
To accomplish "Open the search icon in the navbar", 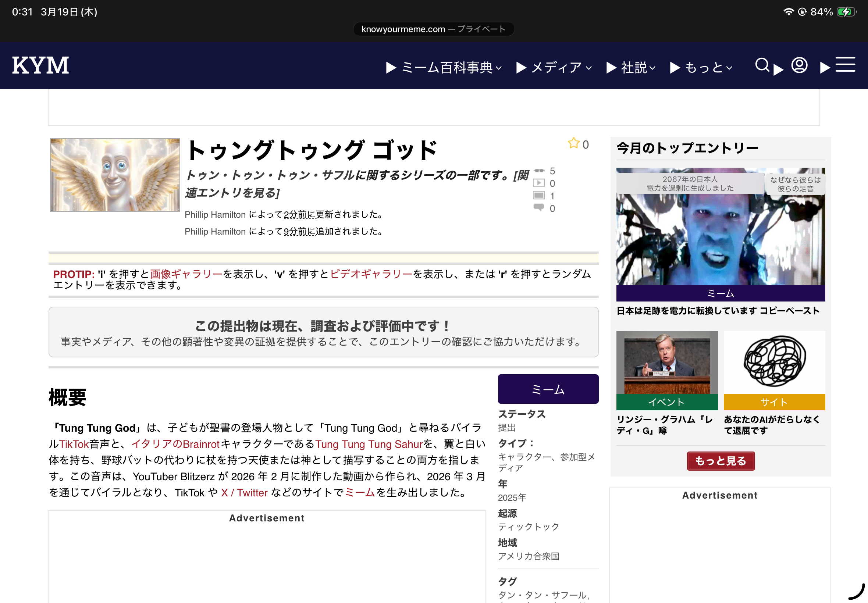I will [762, 66].
